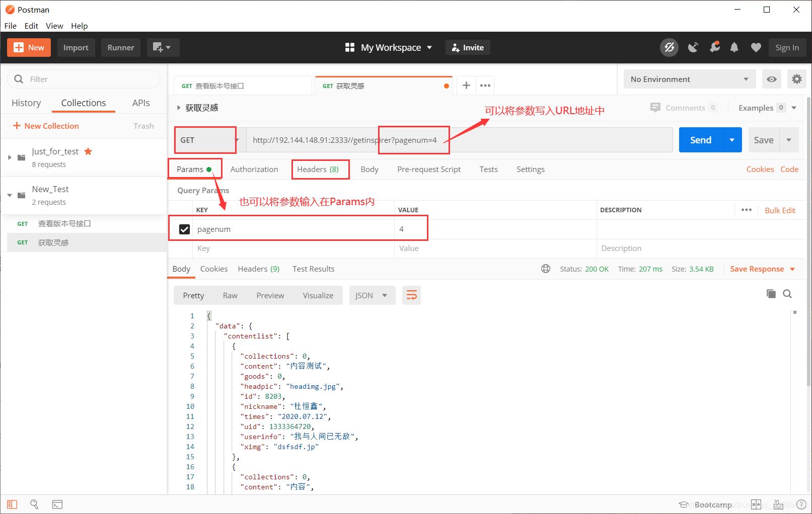Viewport: 812px width, 514px height.
Task: Add a new request tab with plus
Action: [x=466, y=85]
